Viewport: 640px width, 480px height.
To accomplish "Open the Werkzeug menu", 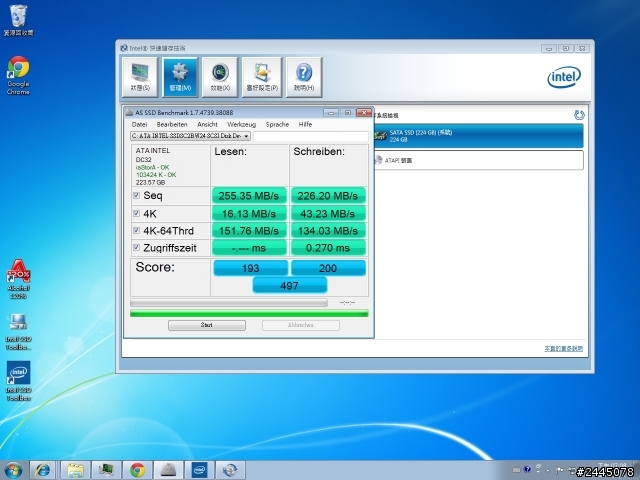I will [242, 124].
